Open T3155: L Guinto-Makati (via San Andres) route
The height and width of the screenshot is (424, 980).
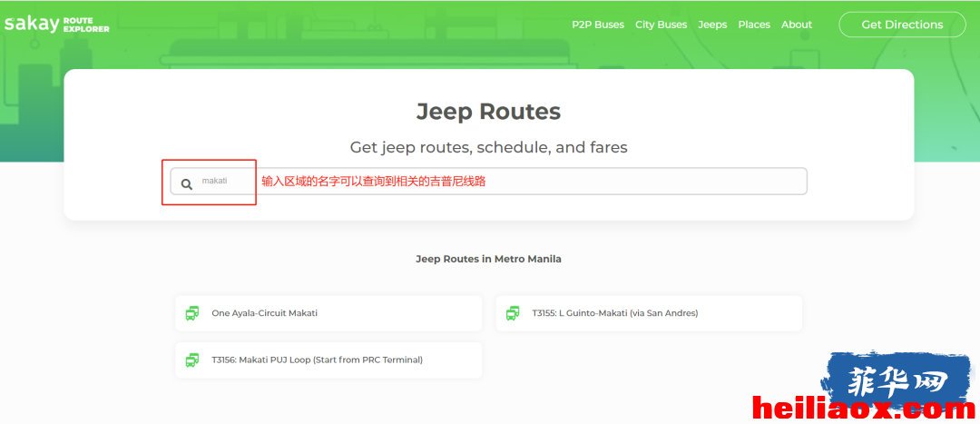(x=649, y=313)
